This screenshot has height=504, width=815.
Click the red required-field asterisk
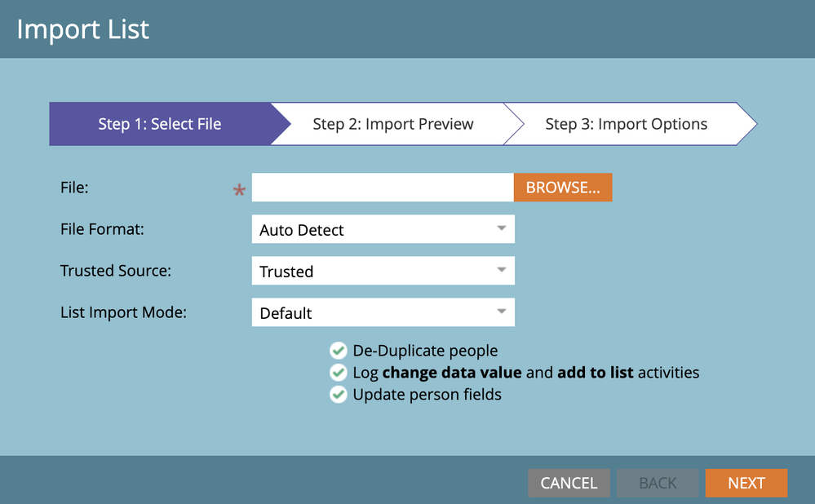pos(239,191)
